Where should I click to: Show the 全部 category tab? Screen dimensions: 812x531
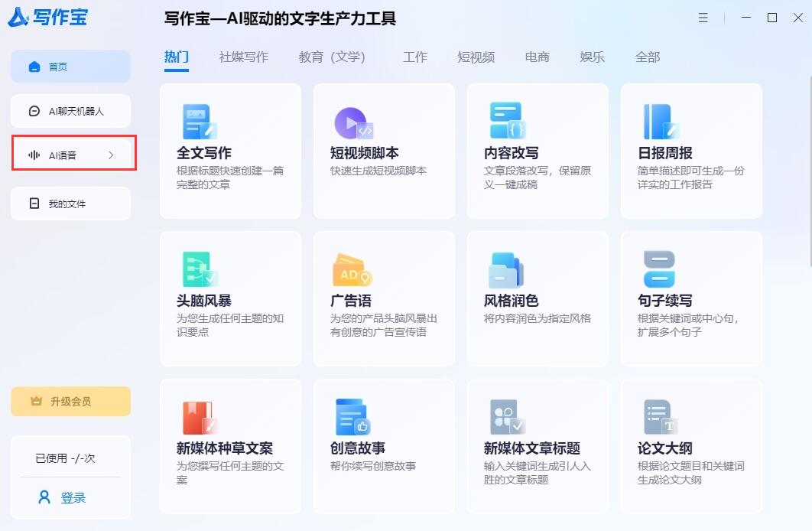(648, 57)
